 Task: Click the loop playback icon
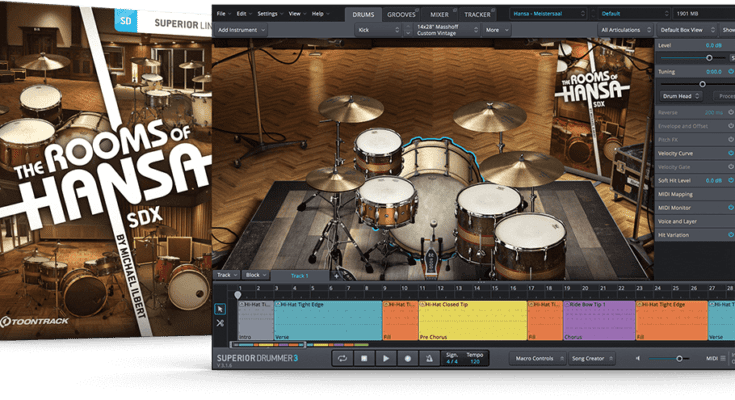(x=342, y=357)
